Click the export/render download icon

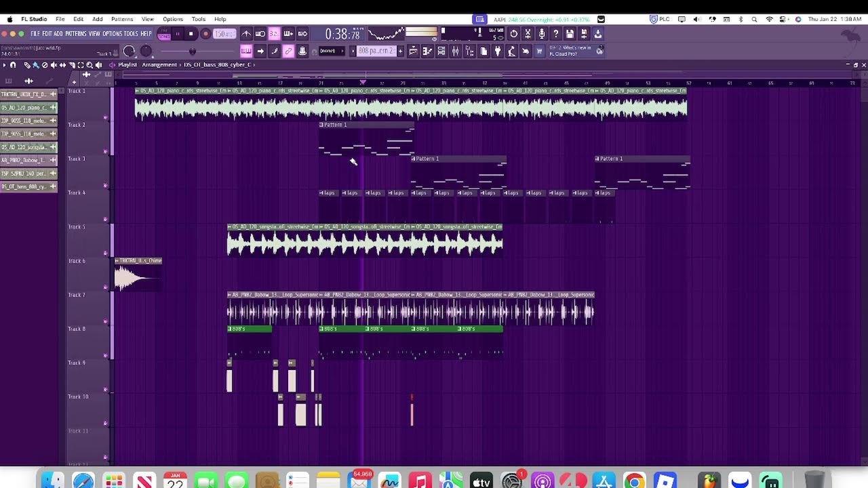coord(598,33)
